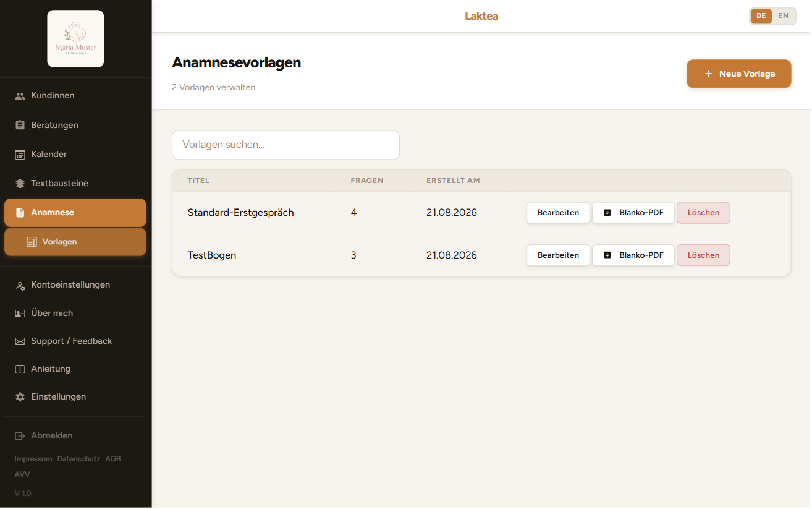Click the ERSTELLT AM column header
The height and width of the screenshot is (509, 812).
click(x=453, y=181)
